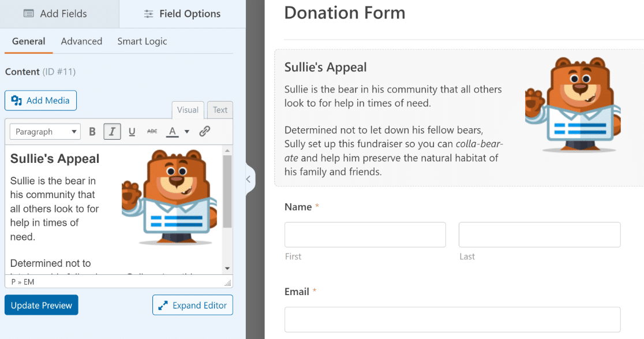Select the Advanced sub-tab

81,42
